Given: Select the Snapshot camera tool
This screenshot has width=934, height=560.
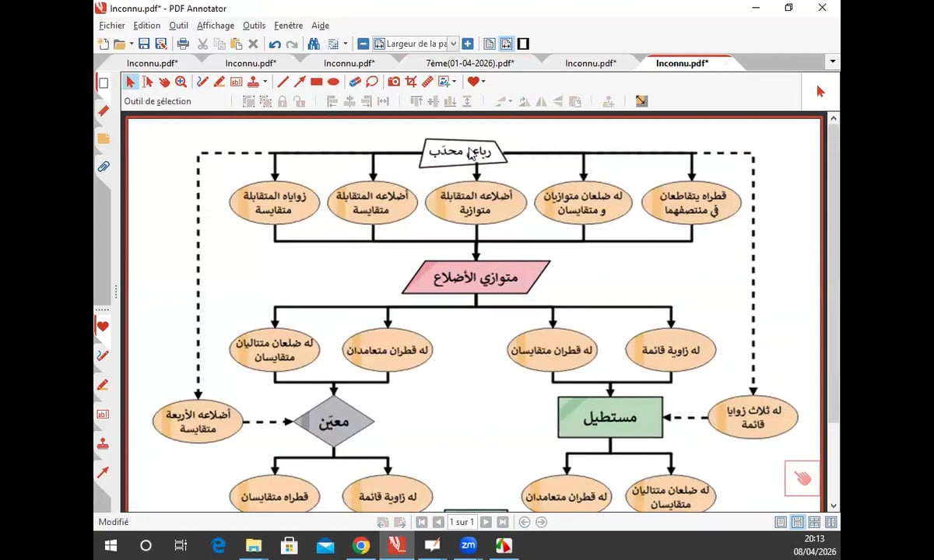Looking at the screenshot, I should tap(394, 82).
